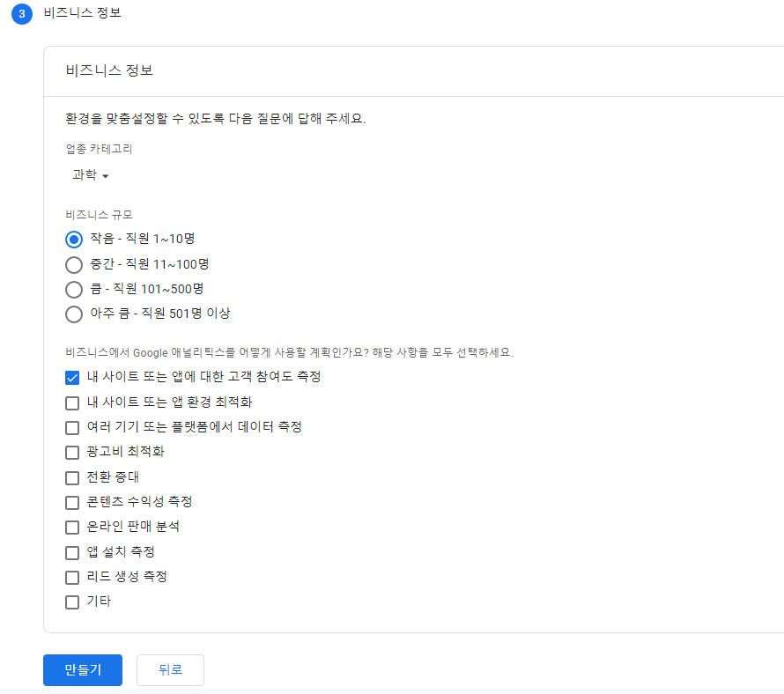
Task: Check 내 사이트 또는 앱 환경 최적화
Action: [x=72, y=403]
